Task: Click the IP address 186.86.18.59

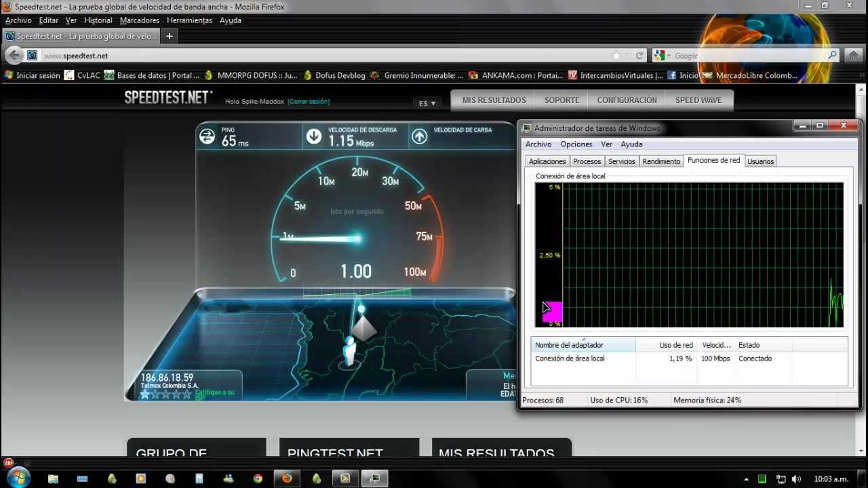Action: coord(167,378)
